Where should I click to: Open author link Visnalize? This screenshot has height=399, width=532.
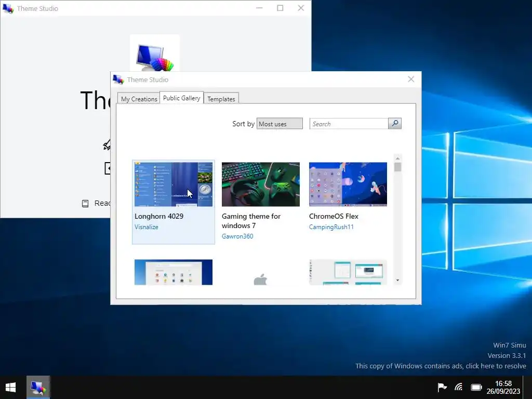click(146, 227)
